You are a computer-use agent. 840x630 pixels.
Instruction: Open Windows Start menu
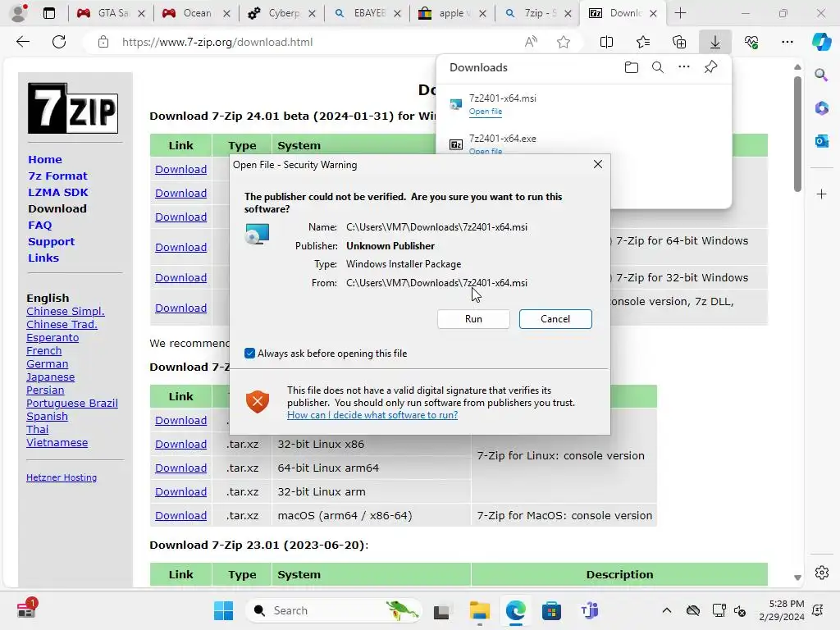coord(223,610)
